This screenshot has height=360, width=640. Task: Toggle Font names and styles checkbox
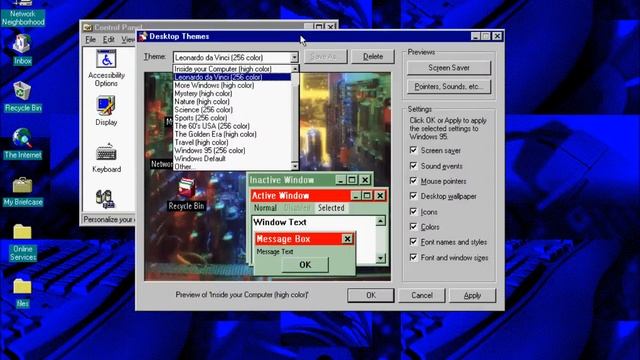coord(413,242)
